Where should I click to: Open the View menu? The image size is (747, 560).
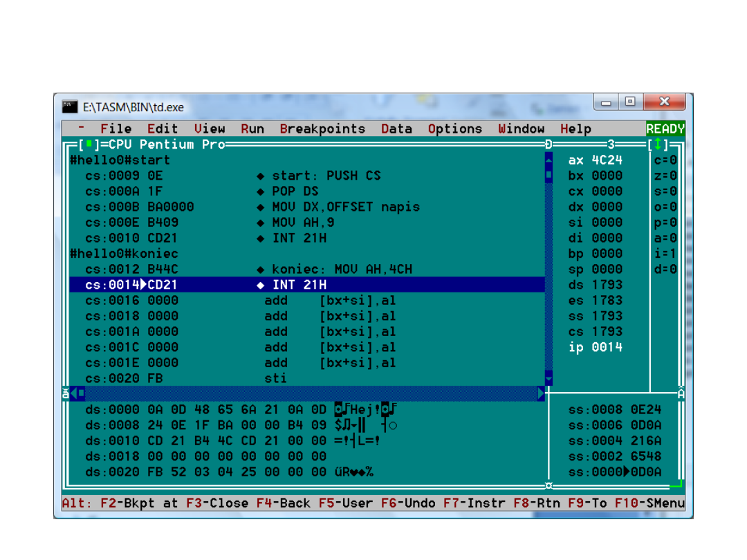pos(210,129)
